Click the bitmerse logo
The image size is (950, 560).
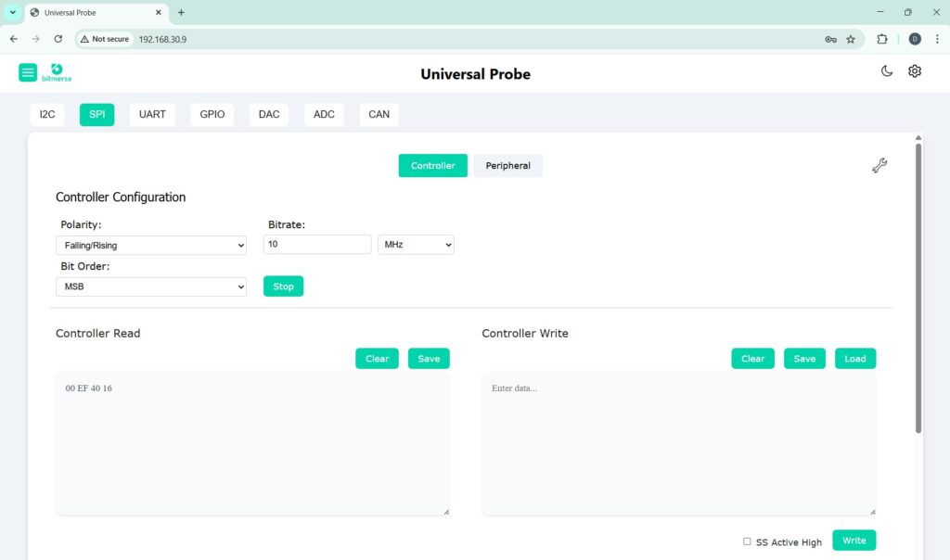pyautogui.click(x=57, y=72)
